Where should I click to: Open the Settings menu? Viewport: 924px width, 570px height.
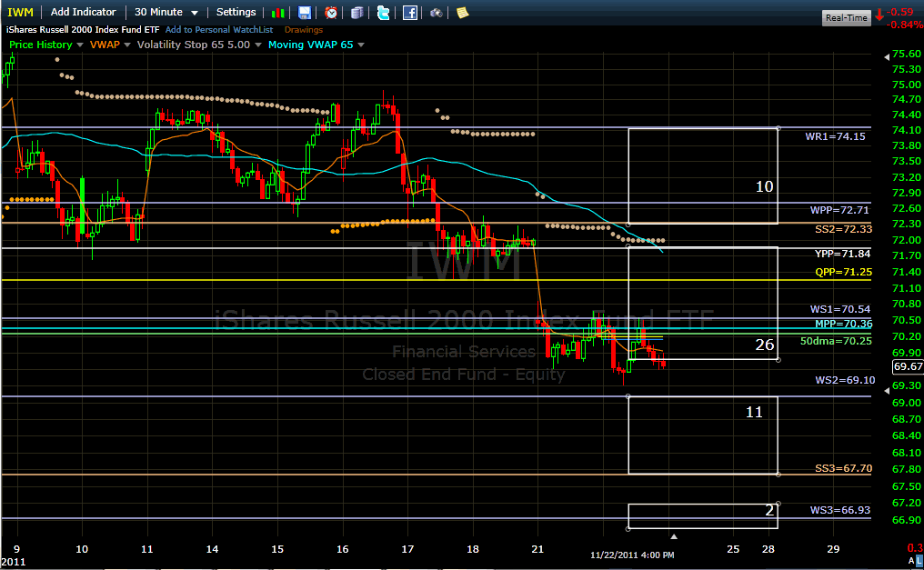[x=236, y=12]
